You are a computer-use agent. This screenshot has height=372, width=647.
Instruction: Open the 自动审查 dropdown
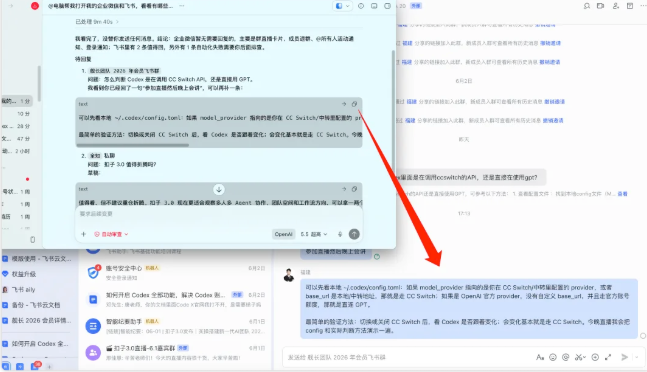pyautogui.click(x=111, y=234)
